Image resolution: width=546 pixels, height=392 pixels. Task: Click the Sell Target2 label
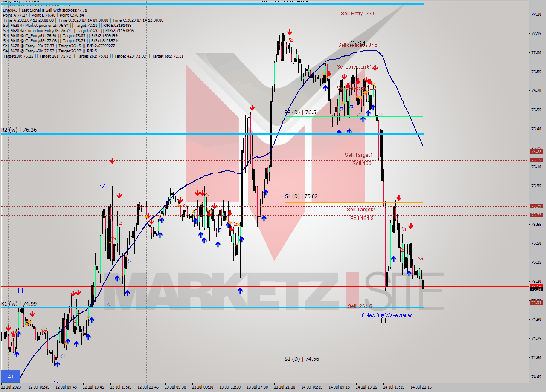click(x=361, y=210)
